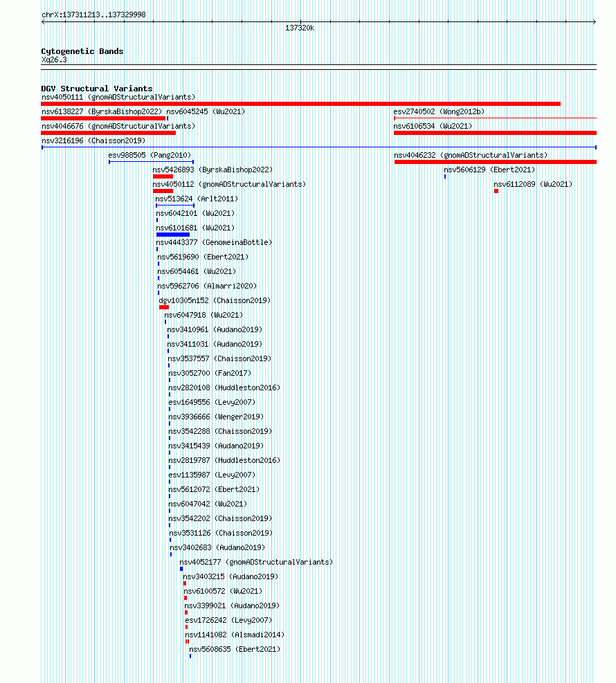Click the 137320k ruler position label
The height and width of the screenshot is (683, 616).
coord(300,28)
